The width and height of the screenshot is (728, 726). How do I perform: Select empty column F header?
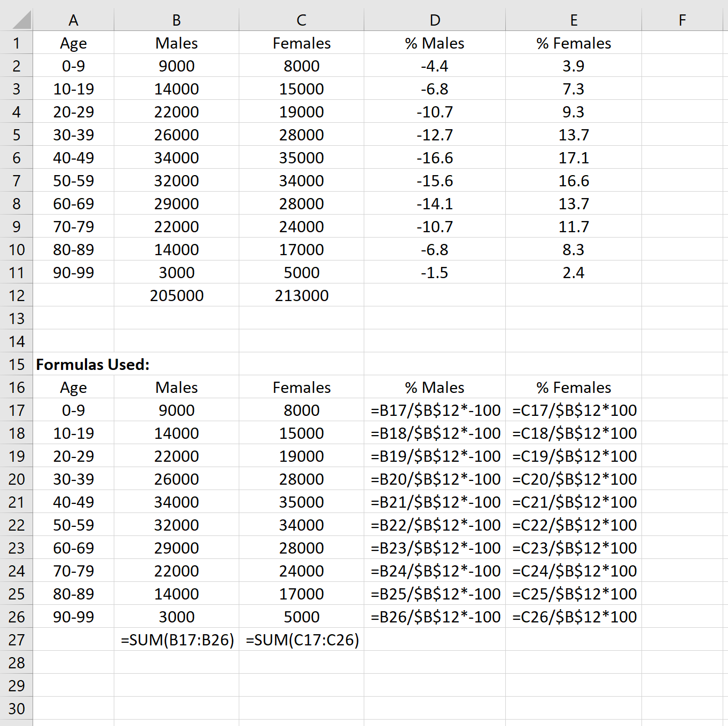[682, 20]
